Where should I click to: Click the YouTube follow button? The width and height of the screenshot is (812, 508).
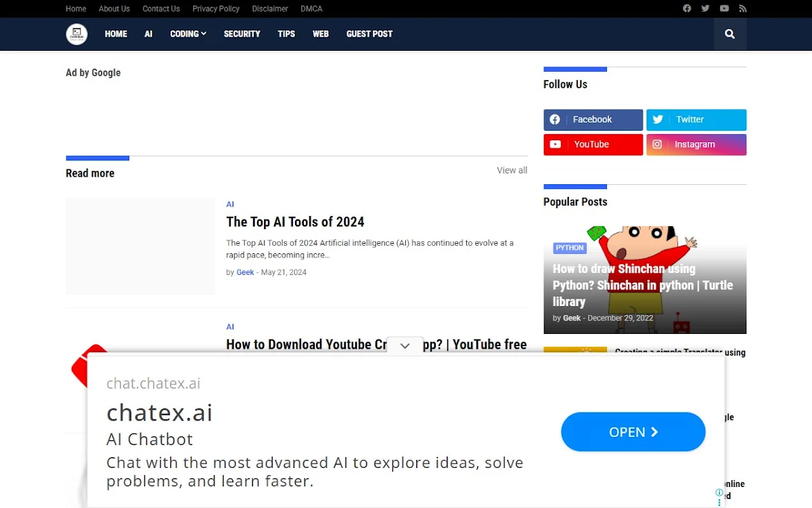(593, 145)
